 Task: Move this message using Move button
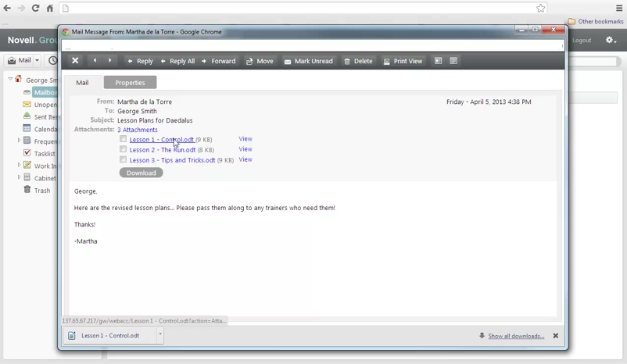pyautogui.click(x=260, y=61)
